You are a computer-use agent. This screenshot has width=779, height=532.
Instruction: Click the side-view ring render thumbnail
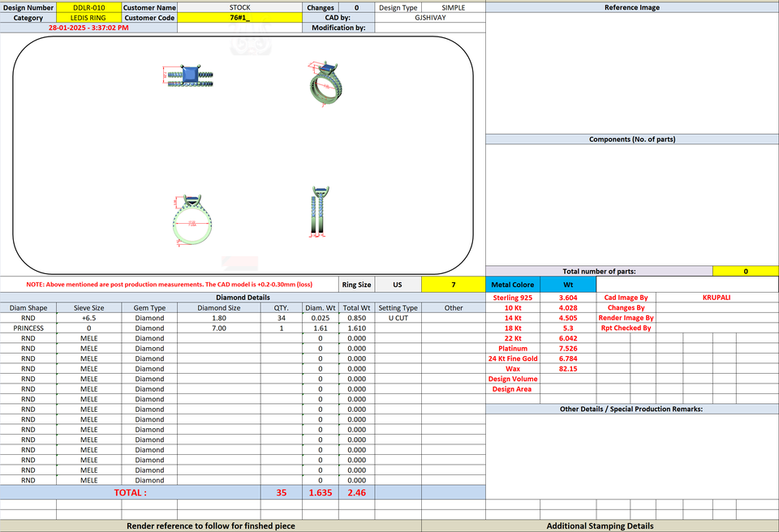[x=320, y=212]
